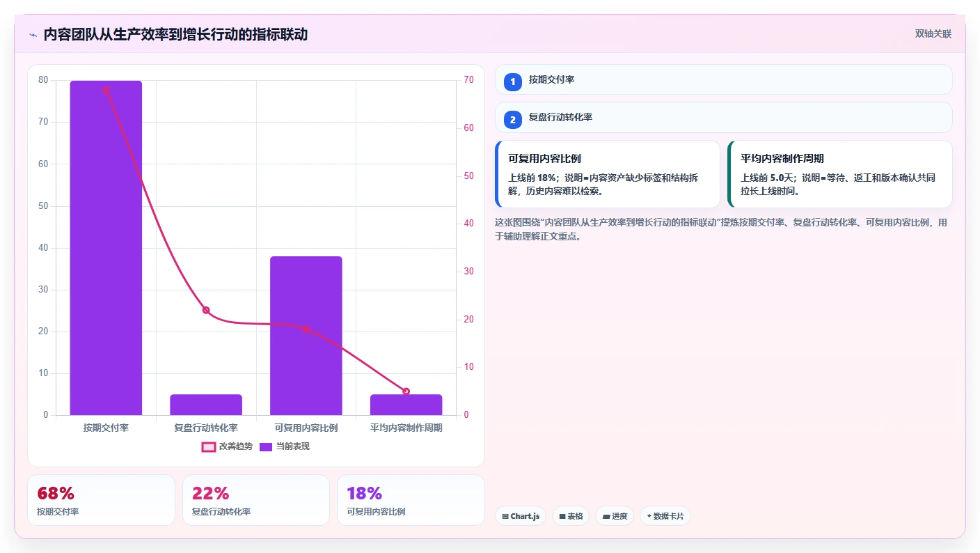The image size is (980, 553).
Task: Click the icon in the 表格 tag
Action: coord(562,517)
